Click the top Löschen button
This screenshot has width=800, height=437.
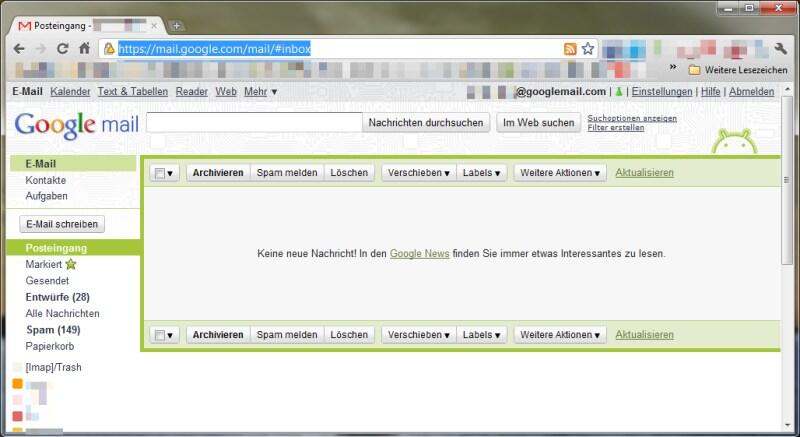point(349,173)
